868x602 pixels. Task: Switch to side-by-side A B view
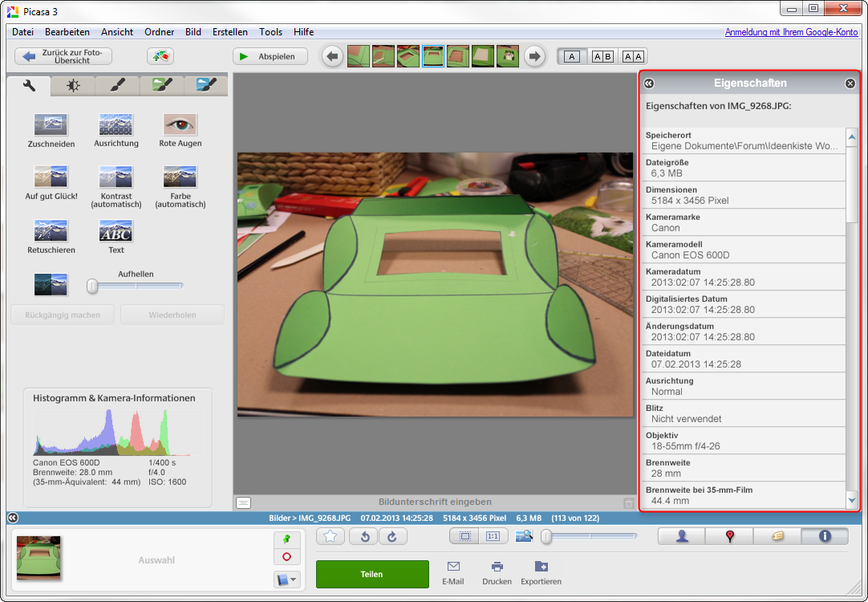[602, 56]
